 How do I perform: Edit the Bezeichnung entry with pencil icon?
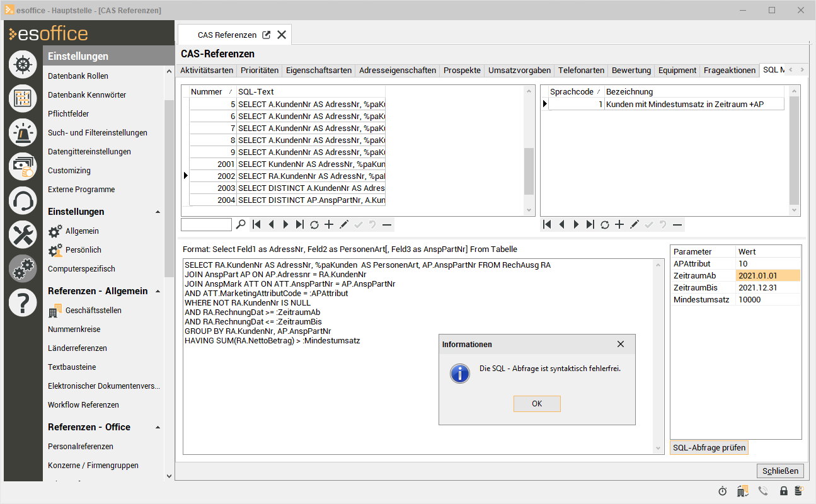(634, 224)
